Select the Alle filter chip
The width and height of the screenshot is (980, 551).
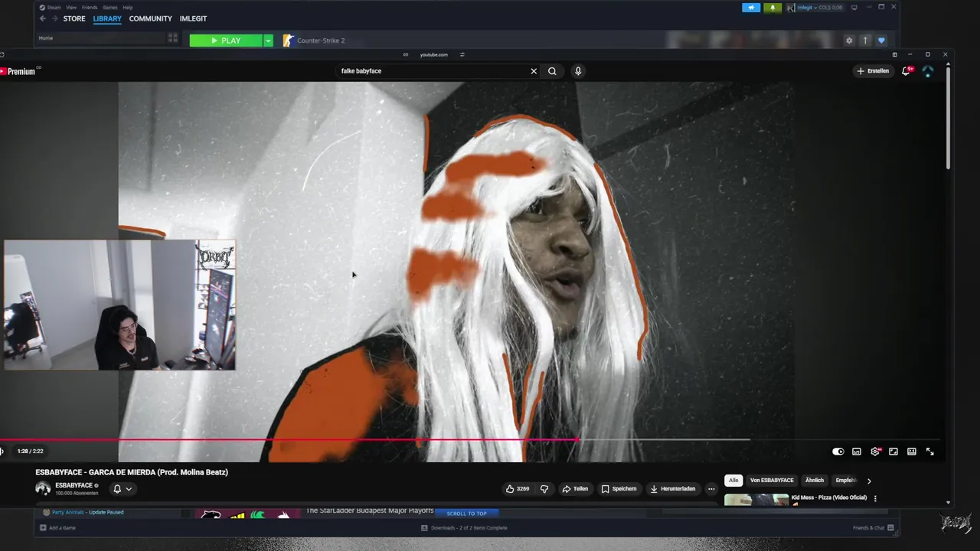[x=733, y=481]
